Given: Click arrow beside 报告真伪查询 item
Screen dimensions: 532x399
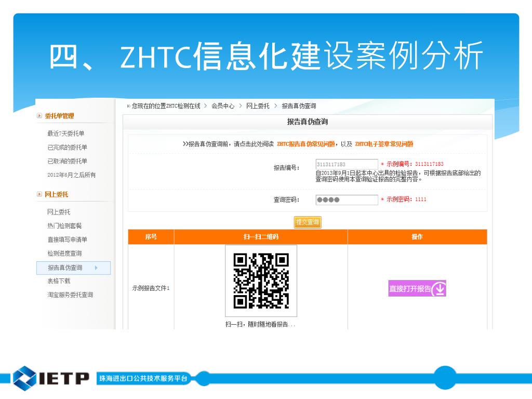Looking at the screenshot, I should pos(96,268).
